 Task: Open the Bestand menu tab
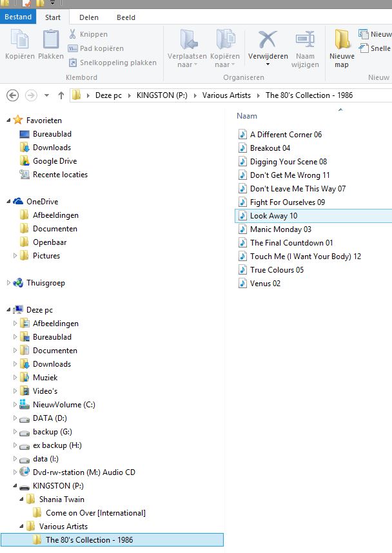tap(18, 17)
